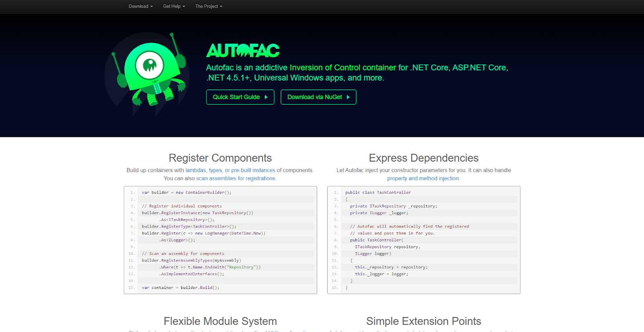644x332 pixels.
Task: Click code line 'builder.RegisterAssemblyTypes(myAssembly)'
Action: (x=192, y=260)
